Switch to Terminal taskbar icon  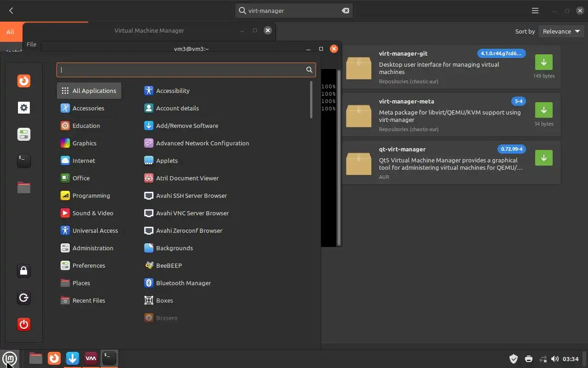click(x=109, y=358)
